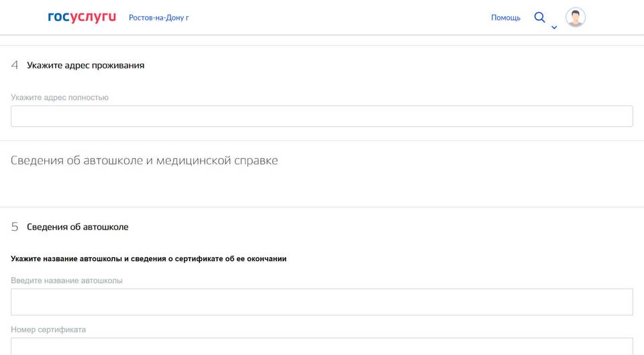
Task: Click the 'Укажите адрес полностью' label
Action: point(60,97)
